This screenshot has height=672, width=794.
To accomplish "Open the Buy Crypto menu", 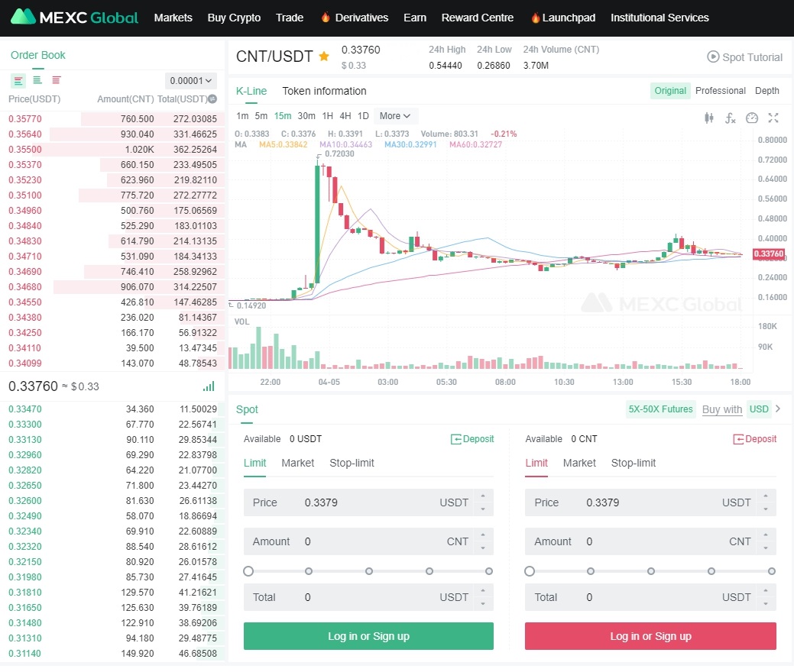I will tap(234, 18).
